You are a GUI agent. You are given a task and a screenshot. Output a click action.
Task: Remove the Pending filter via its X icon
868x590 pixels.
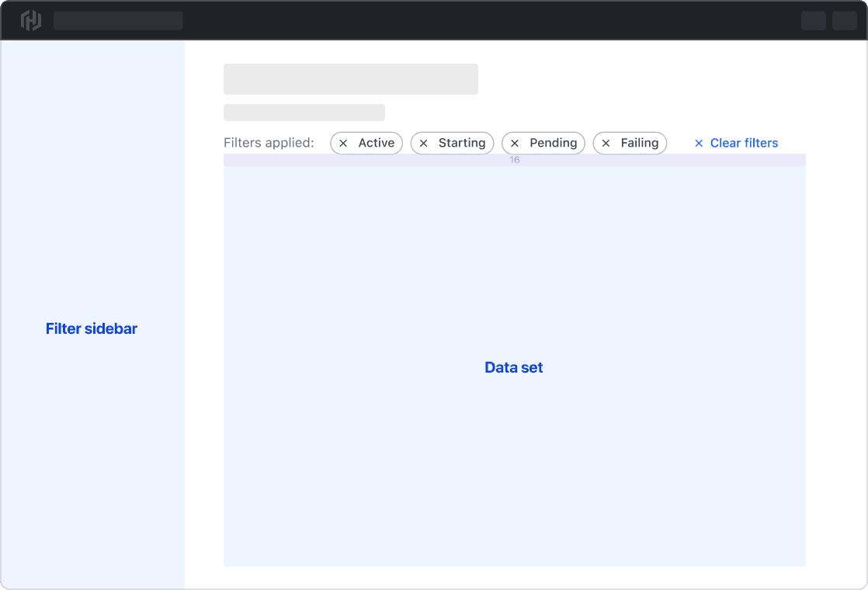point(514,143)
